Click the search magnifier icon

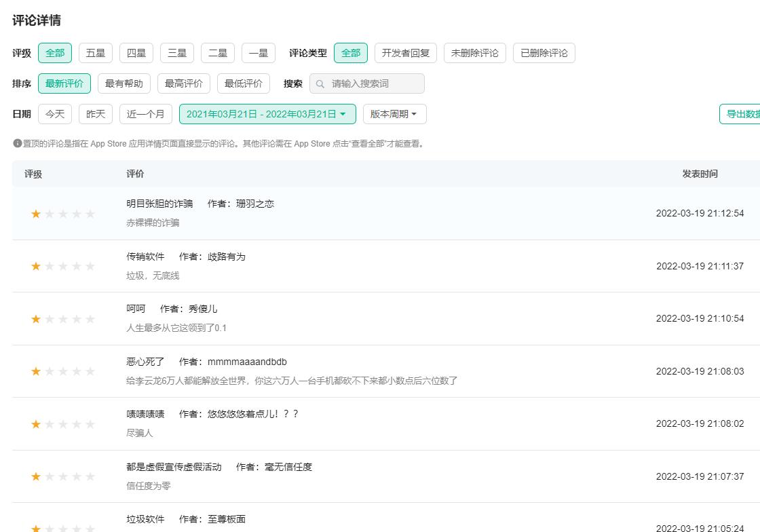pyautogui.click(x=320, y=83)
